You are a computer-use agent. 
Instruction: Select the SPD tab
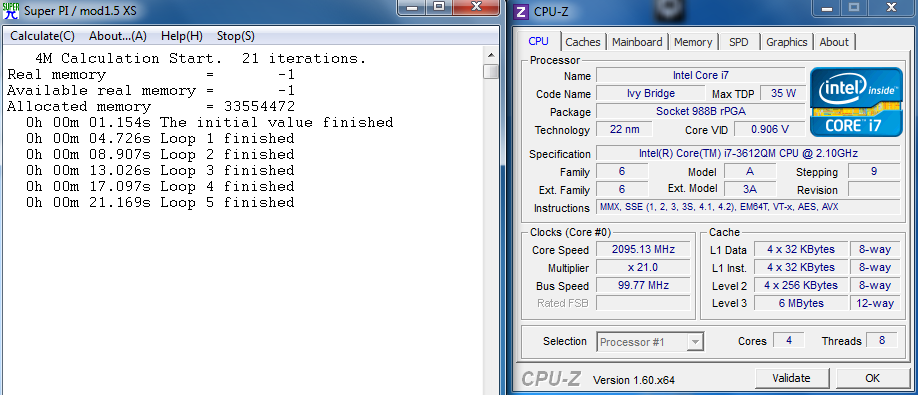739,42
